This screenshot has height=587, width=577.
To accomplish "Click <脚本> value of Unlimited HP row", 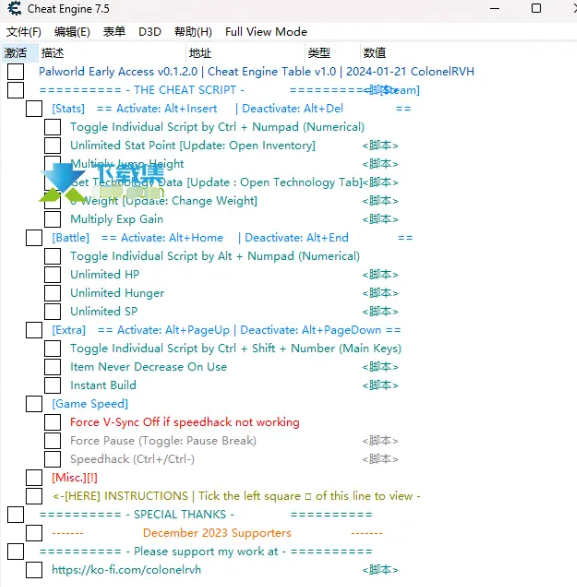I will pos(380,274).
